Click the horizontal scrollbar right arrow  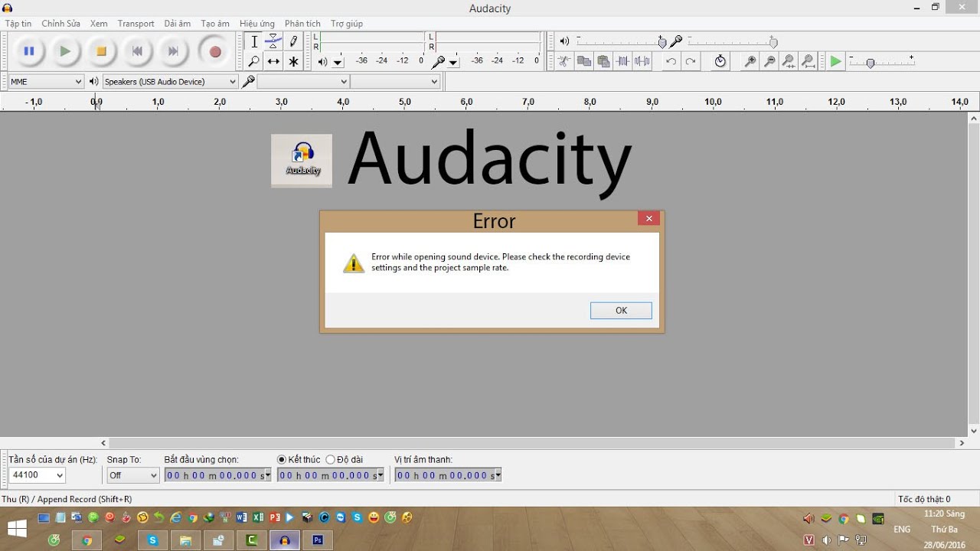pyautogui.click(x=962, y=442)
